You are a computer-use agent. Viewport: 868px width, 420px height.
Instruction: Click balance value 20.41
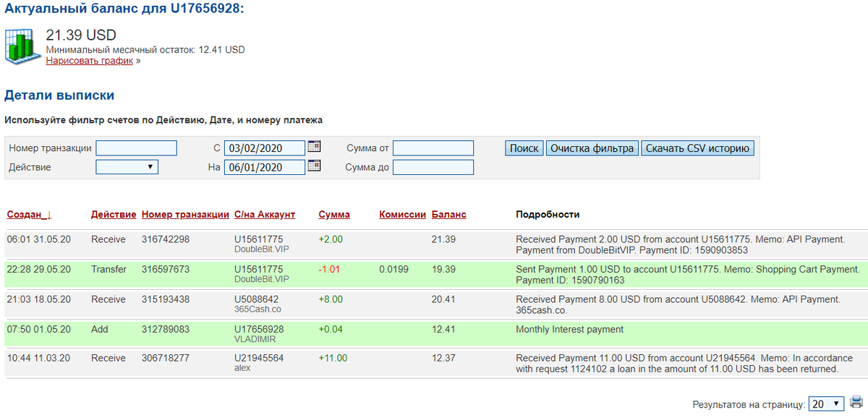click(443, 299)
